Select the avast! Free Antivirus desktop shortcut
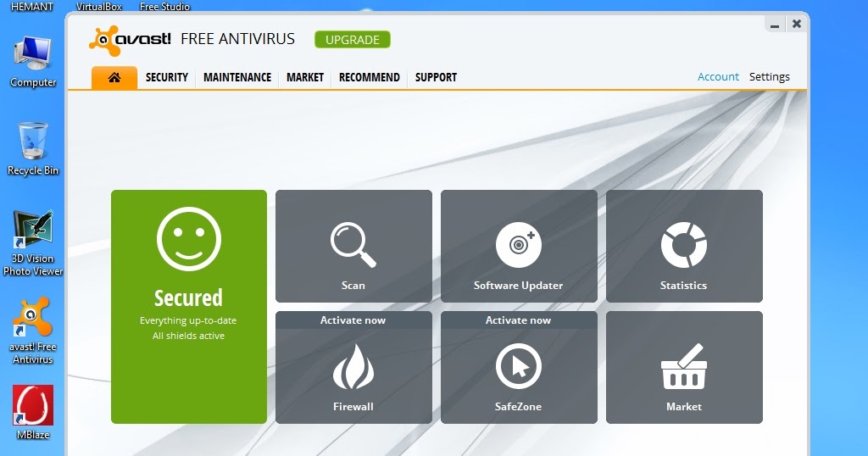 point(33,331)
